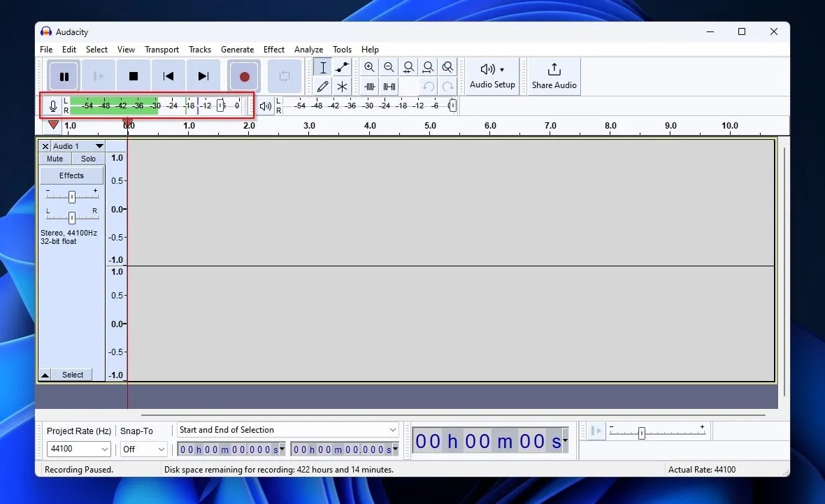Select the Multi-tool
This screenshot has width=825, height=504.
pyautogui.click(x=342, y=86)
